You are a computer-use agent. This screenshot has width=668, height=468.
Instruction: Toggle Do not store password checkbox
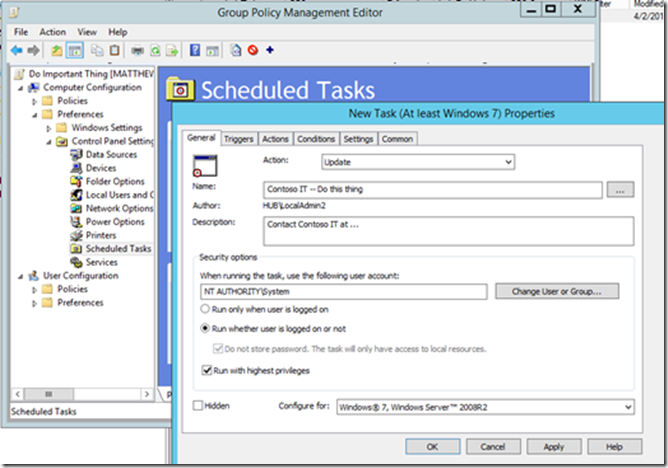tap(218, 349)
